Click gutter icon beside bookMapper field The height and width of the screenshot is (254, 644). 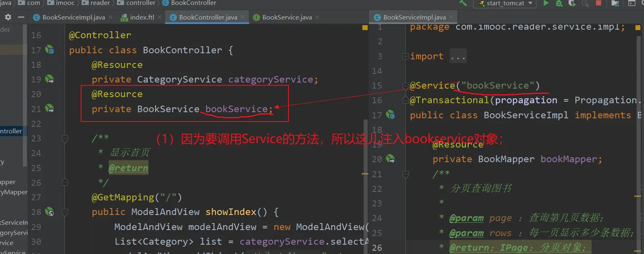coord(390,158)
